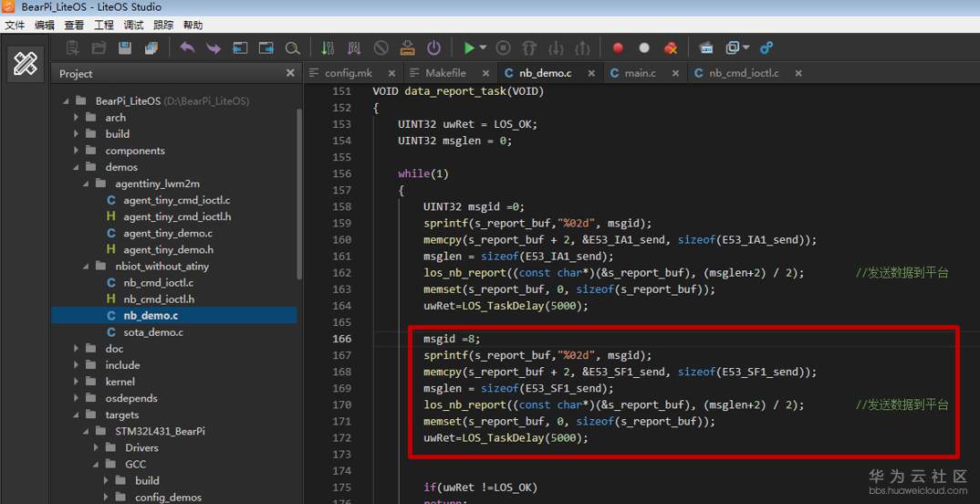This screenshot has height=504, width=980.
Task: Click the open folder toolbar icon
Action: click(99, 48)
